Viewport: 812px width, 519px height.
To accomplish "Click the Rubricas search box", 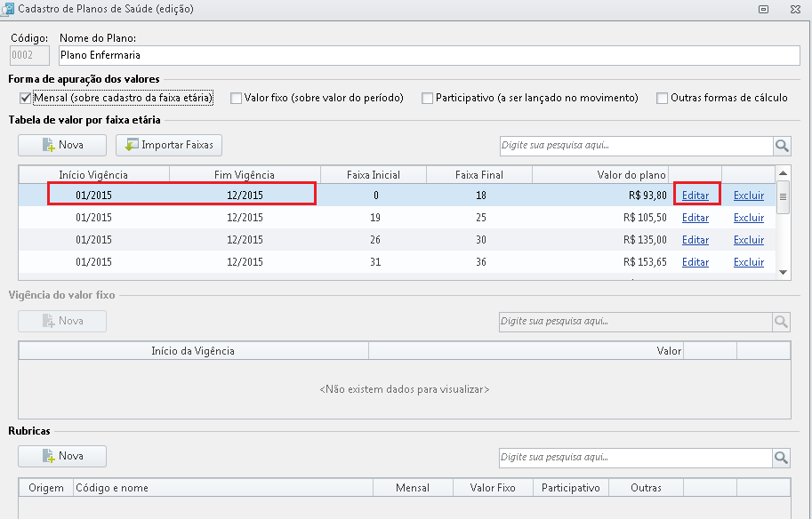I will pyautogui.click(x=636, y=458).
